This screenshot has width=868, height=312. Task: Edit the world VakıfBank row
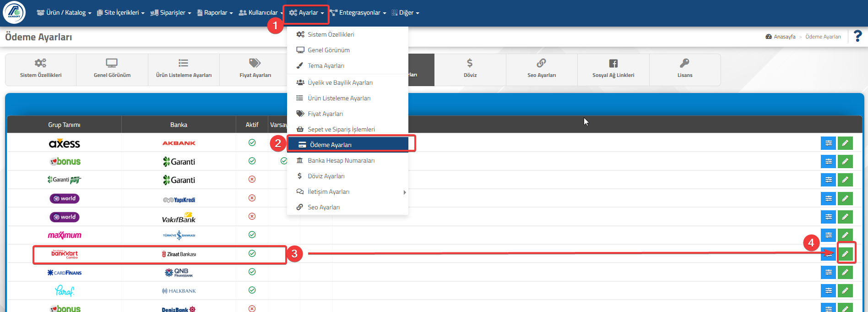(x=845, y=217)
